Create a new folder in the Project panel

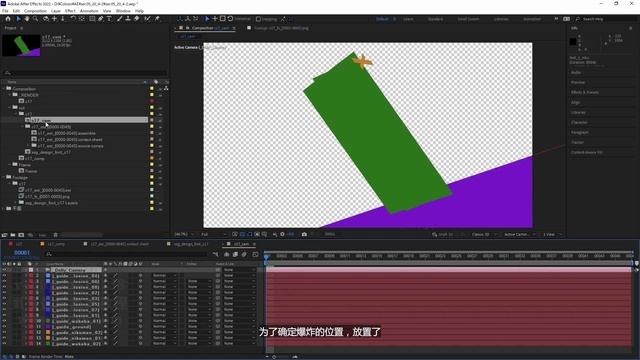pyautogui.click(x=13, y=235)
